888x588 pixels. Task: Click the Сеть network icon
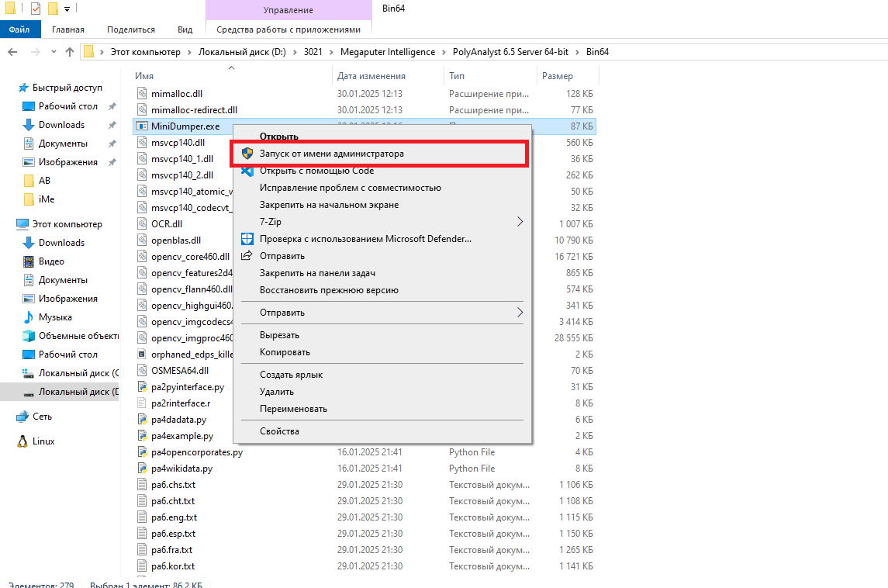(22, 417)
